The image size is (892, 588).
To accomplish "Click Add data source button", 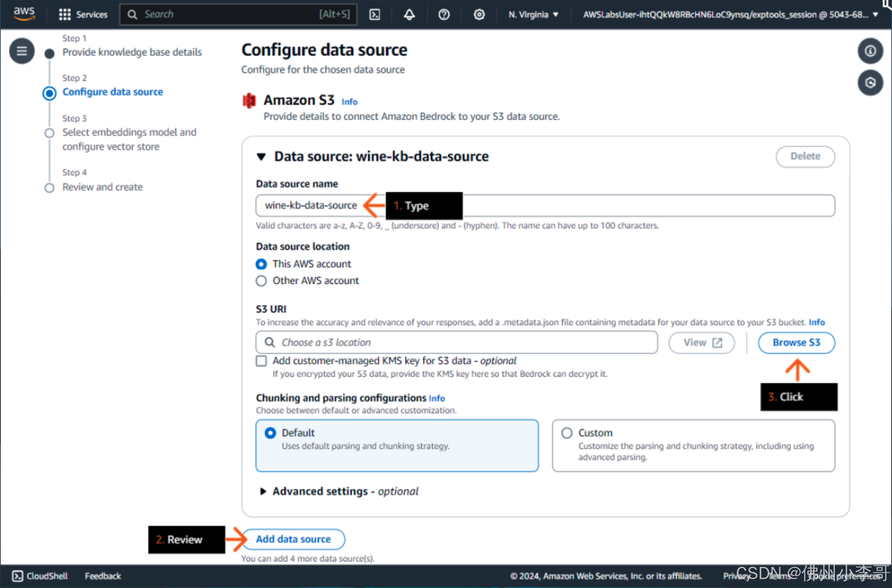I will point(293,539).
